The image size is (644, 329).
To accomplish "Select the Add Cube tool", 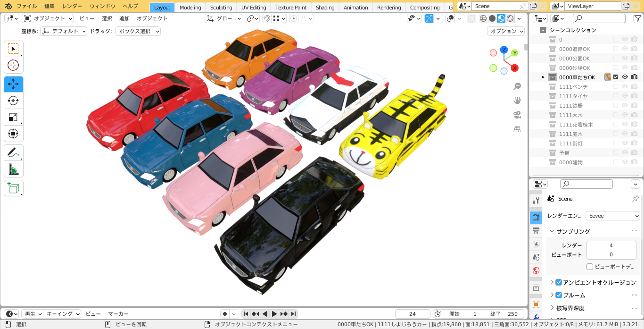I will pyautogui.click(x=14, y=188).
